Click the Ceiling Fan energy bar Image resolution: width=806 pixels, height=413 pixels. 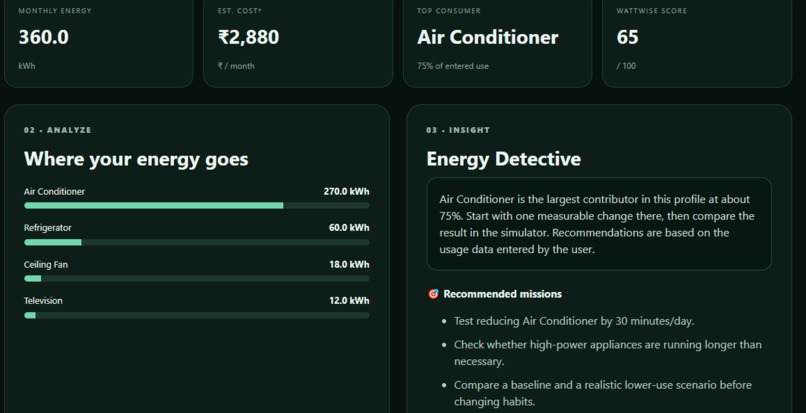click(196, 279)
